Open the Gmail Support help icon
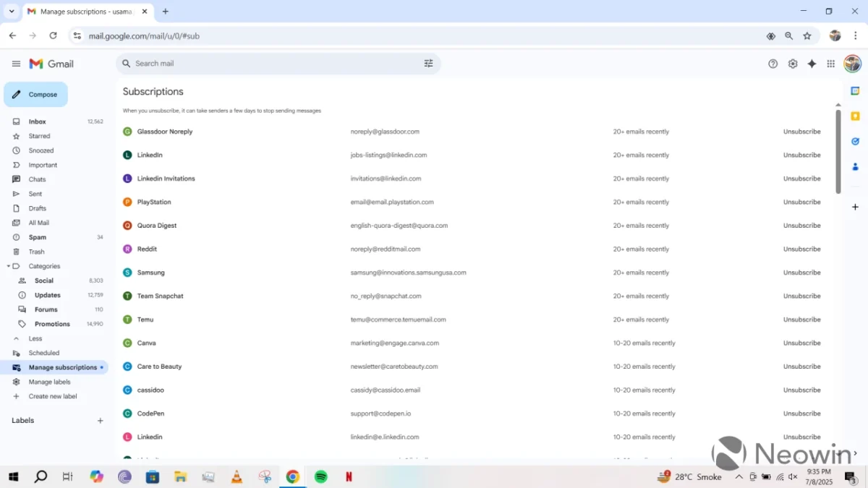The image size is (868, 488). pos(773,64)
